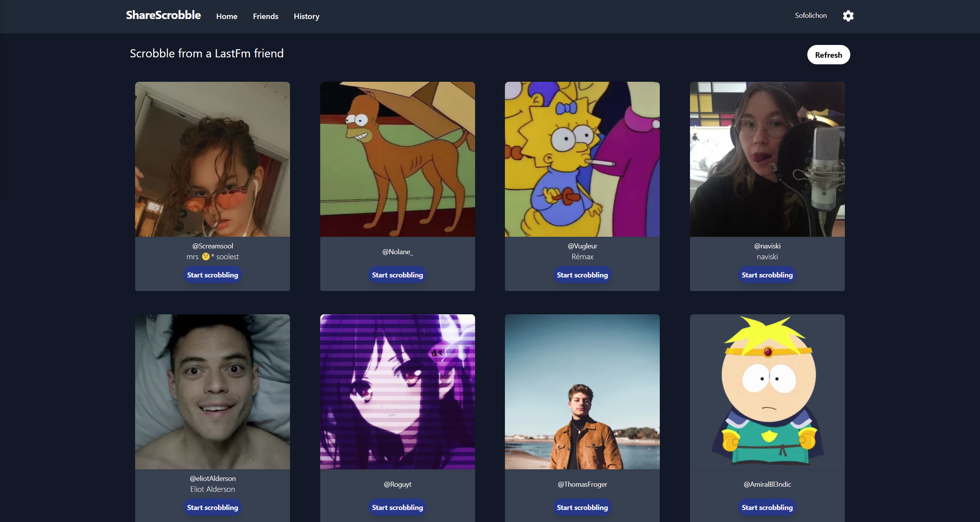
Task: Start scrobbling from @AmiralBl3ndic
Action: tap(767, 507)
